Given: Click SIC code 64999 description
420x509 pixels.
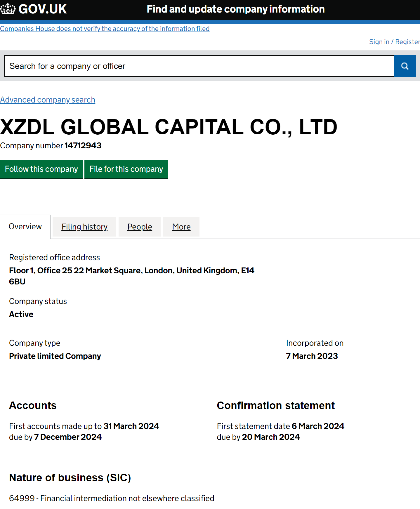Looking at the screenshot, I should 112,498.
